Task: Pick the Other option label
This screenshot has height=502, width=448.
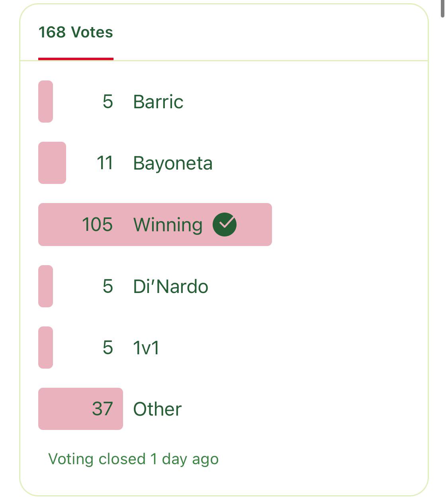Action: (157, 409)
